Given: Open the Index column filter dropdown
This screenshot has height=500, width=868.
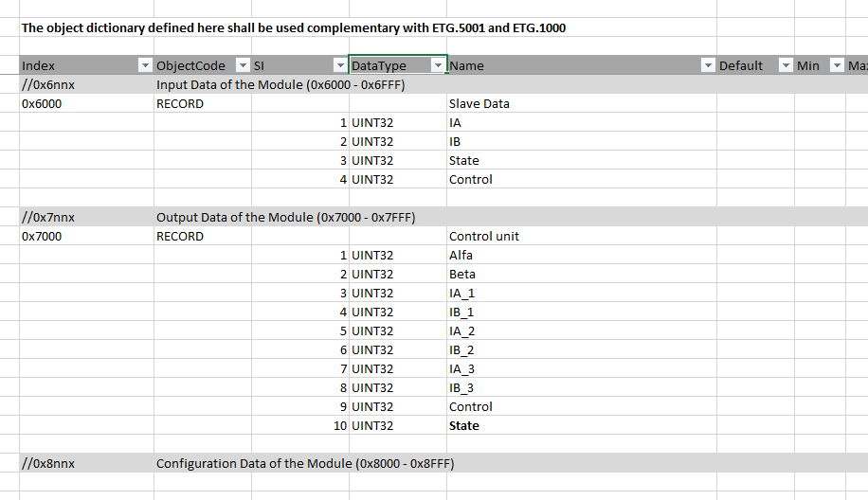Looking at the screenshot, I should [145, 66].
